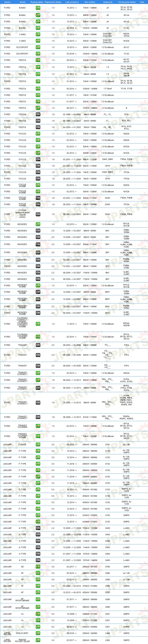Click the 'XMJA, XMJB' engine code cell
Image resolution: width=148 pixels, height=644 pixels.
126,74
